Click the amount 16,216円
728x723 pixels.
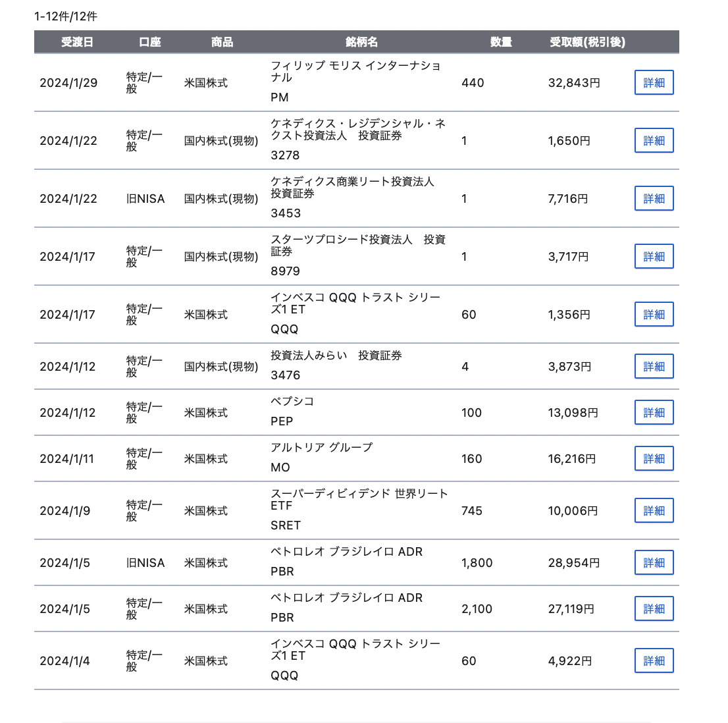[x=571, y=459]
